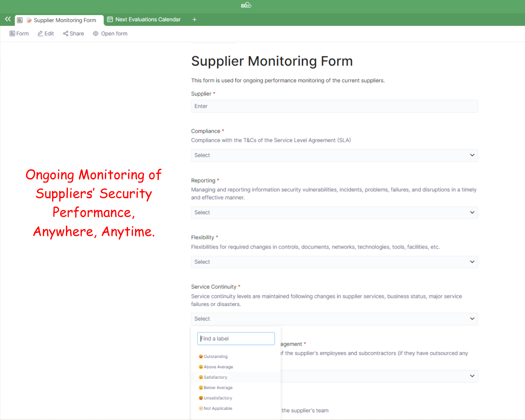Click the calendar icon on Next Evaluations tab

(110, 19)
